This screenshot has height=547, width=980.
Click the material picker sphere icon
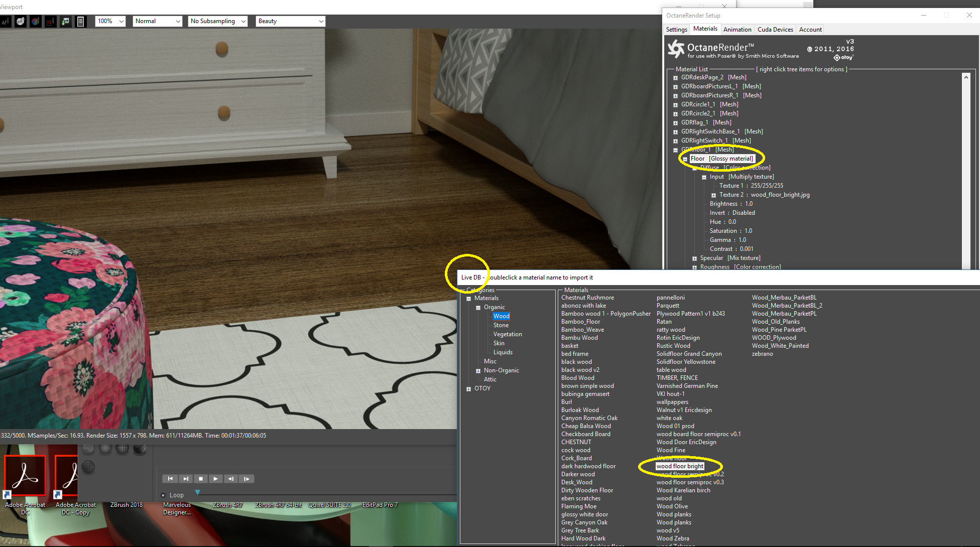click(x=21, y=22)
